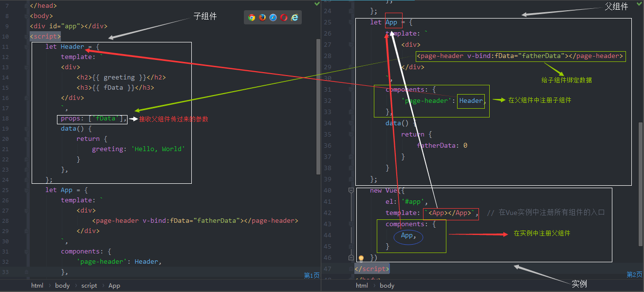Click 'page-header': Header on left pane line 32

119,262
